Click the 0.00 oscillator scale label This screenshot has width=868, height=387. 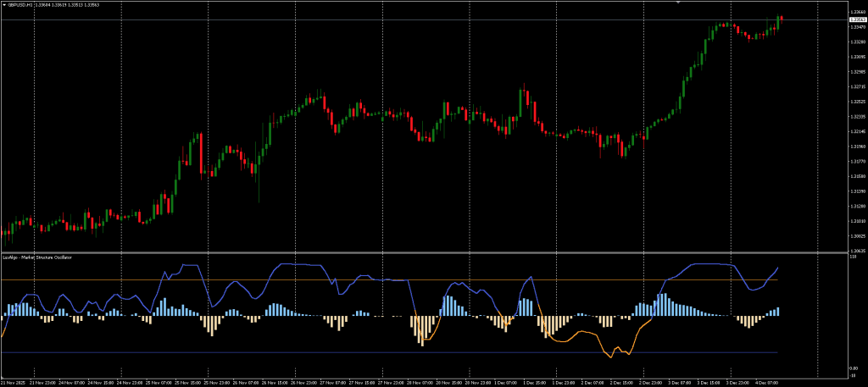click(854, 368)
